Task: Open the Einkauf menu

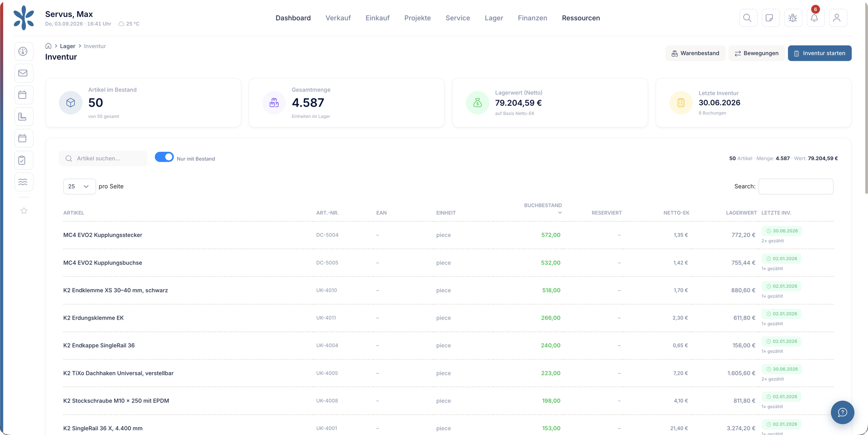Action: pyautogui.click(x=378, y=18)
